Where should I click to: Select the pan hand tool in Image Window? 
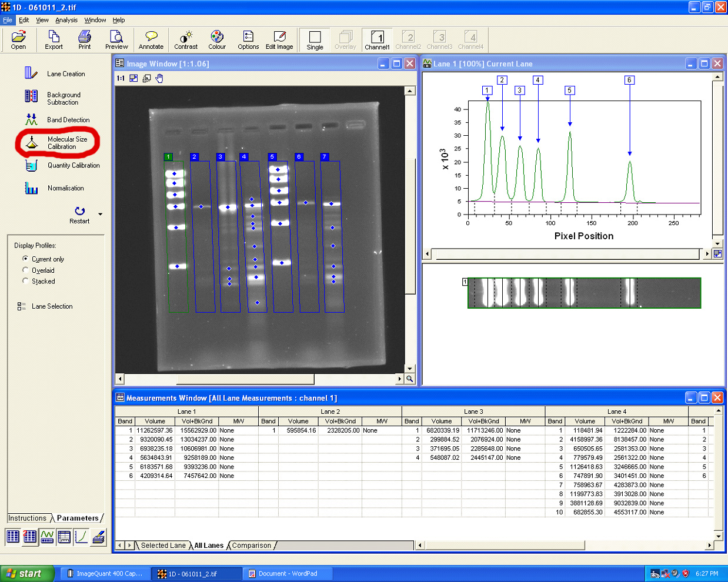point(159,78)
